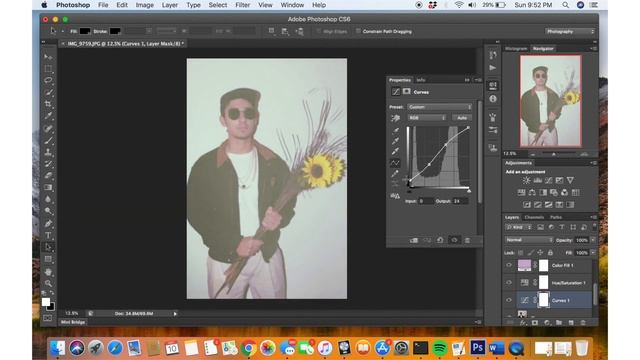Select the Hand tool
This screenshot has width=640, height=360.
pyautogui.click(x=48, y=271)
